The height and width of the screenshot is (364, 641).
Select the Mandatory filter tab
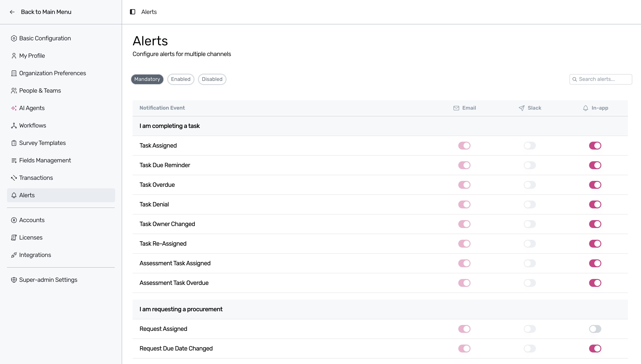pyautogui.click(x=147, y=79)
